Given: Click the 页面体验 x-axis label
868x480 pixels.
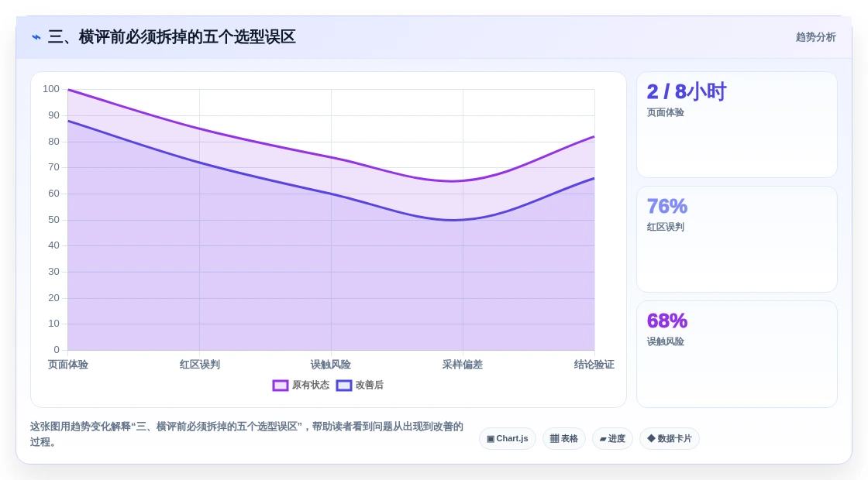Looking at the screenshot, I should pyautogui.click(x=68, y=365).
